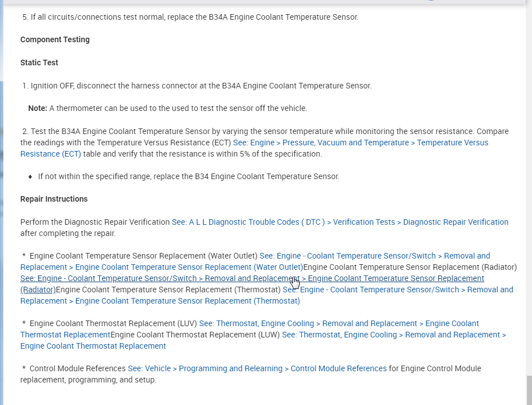Click the 'Perform the Diagnostic Repair Verification' text
Screen dimensions: 532x405
click(x=95, y=222)
